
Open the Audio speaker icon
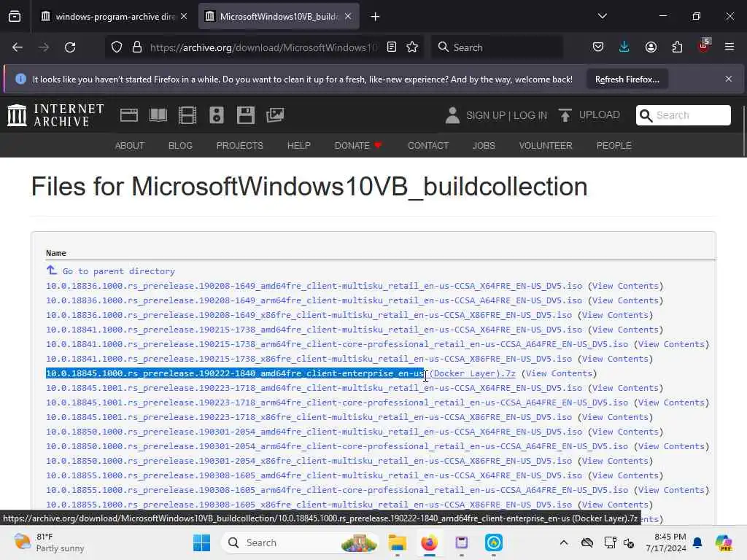click(x=216, y=115)
